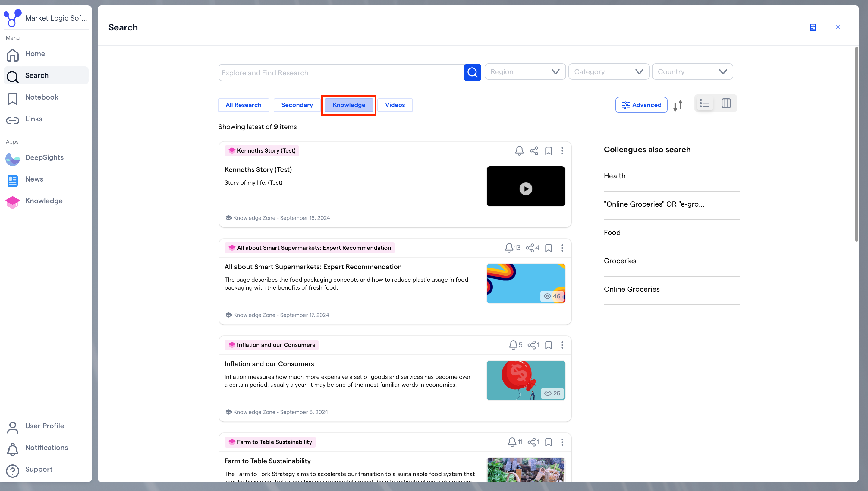The width and height of the screenshot is (868, 491).
Task: Click the Kenneths Story (Test) pink tag
Action: 262,151
